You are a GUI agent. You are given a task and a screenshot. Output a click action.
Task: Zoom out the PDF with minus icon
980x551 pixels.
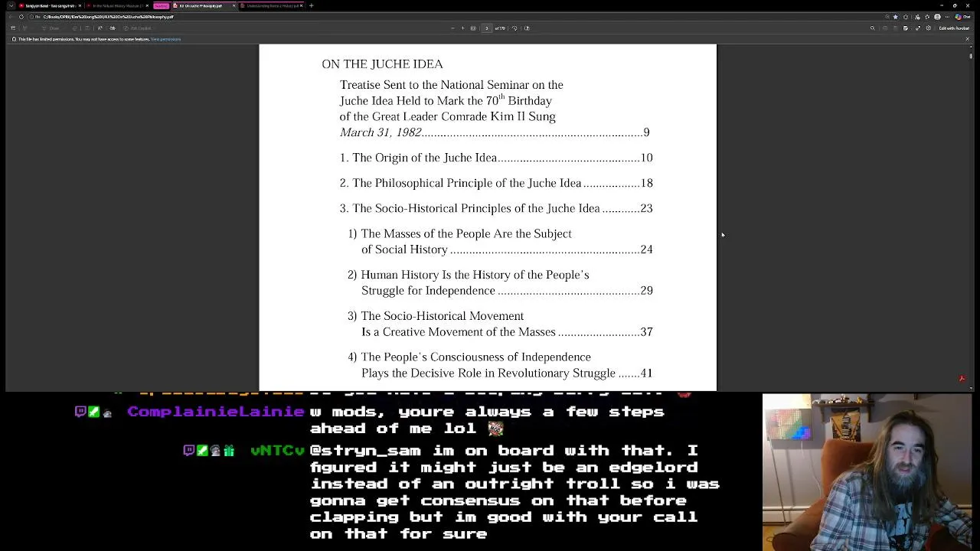click(x=452, y=28)
